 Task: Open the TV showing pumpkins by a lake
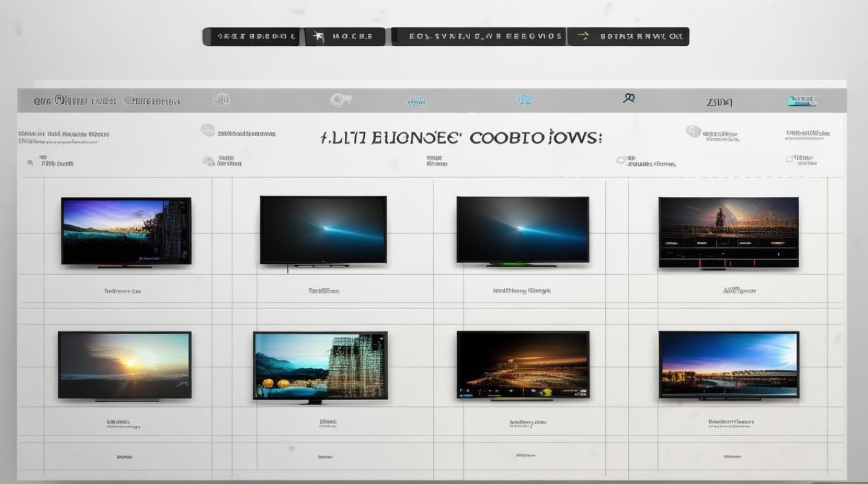tap(320, 367)
